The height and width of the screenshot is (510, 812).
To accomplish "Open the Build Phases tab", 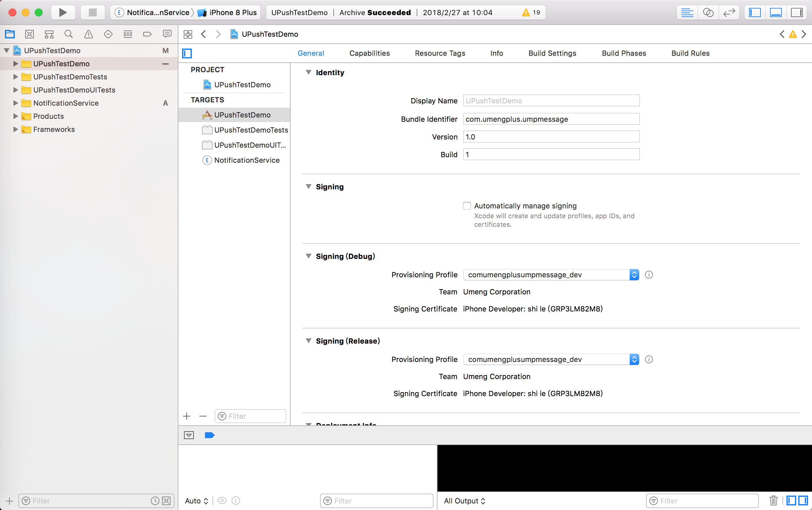I will coord(624,53).
